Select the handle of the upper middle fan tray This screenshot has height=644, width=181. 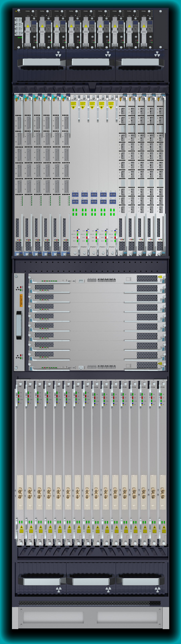click(90, 63)
